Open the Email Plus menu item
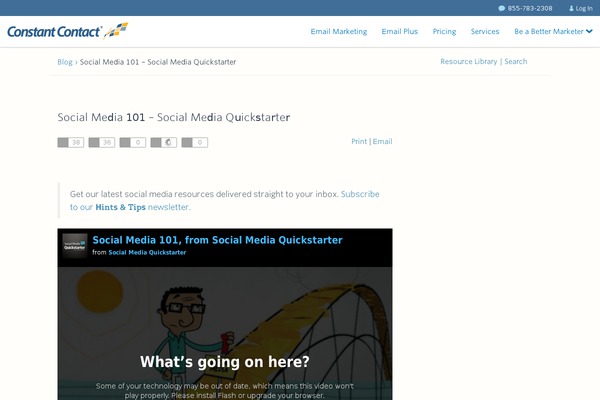The height and width of the screenshot is (400, 600). tap(399, 31)
